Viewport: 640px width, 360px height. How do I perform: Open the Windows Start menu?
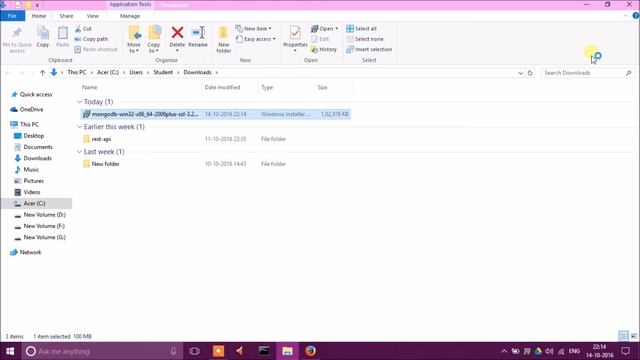10,351
